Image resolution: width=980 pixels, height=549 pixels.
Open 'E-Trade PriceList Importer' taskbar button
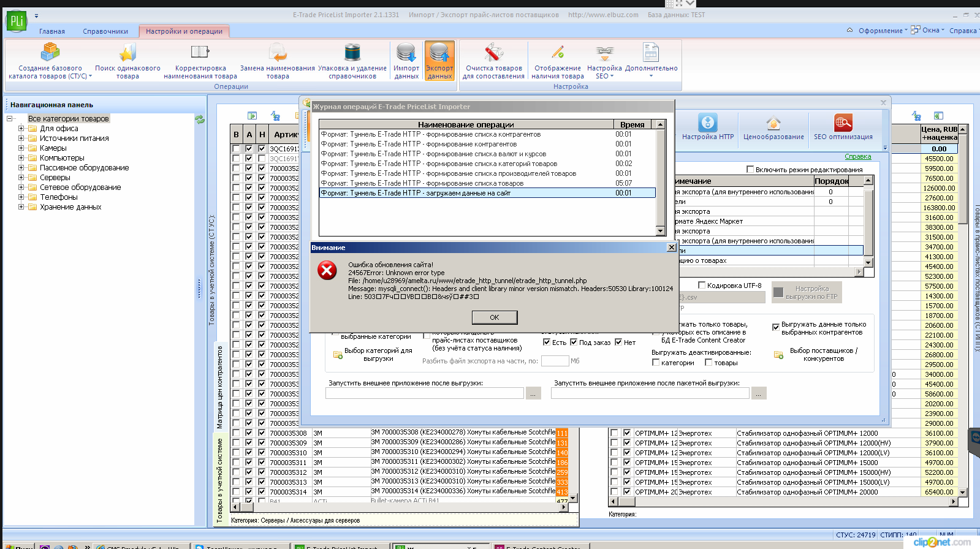(x=340, y=546)
